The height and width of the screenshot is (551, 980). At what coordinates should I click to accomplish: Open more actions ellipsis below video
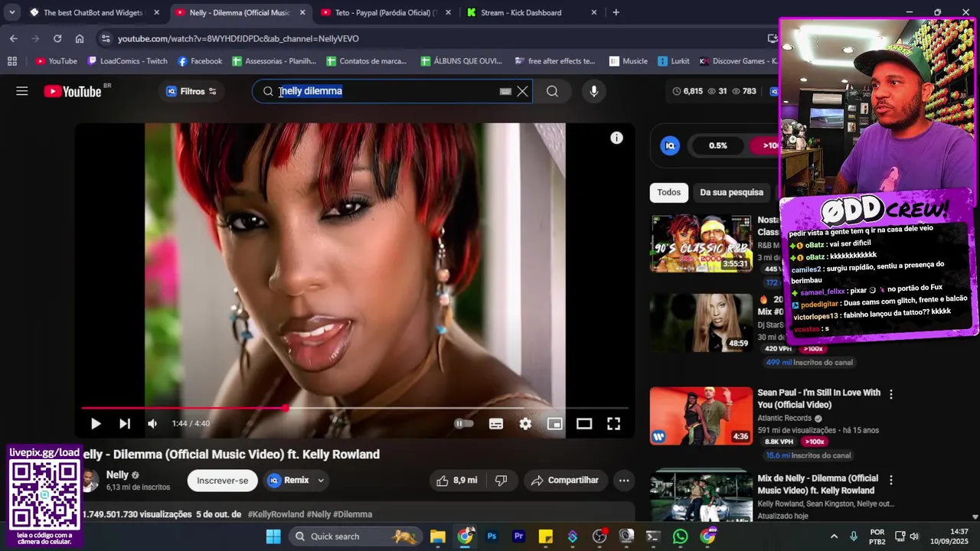[624, 480]
